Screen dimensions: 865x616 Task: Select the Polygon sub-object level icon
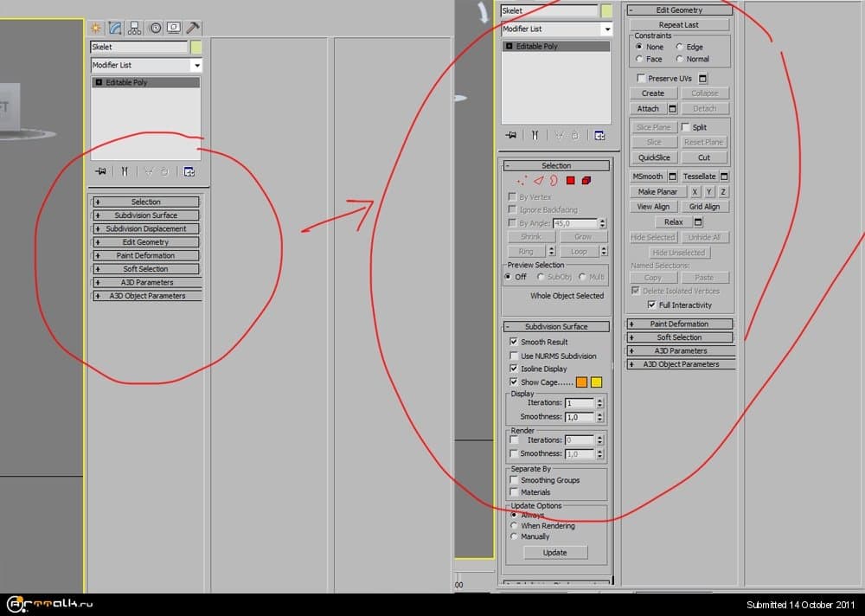(570, 181)
